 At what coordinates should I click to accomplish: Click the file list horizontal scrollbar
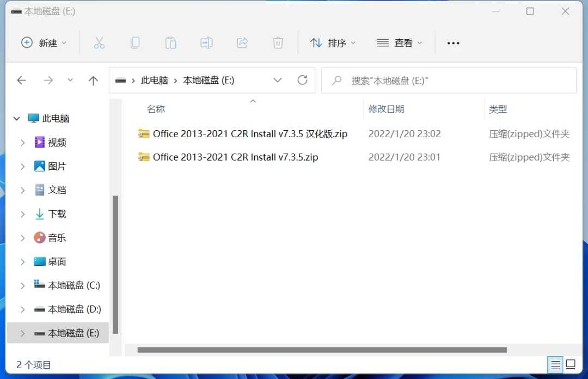coord(322,350)
